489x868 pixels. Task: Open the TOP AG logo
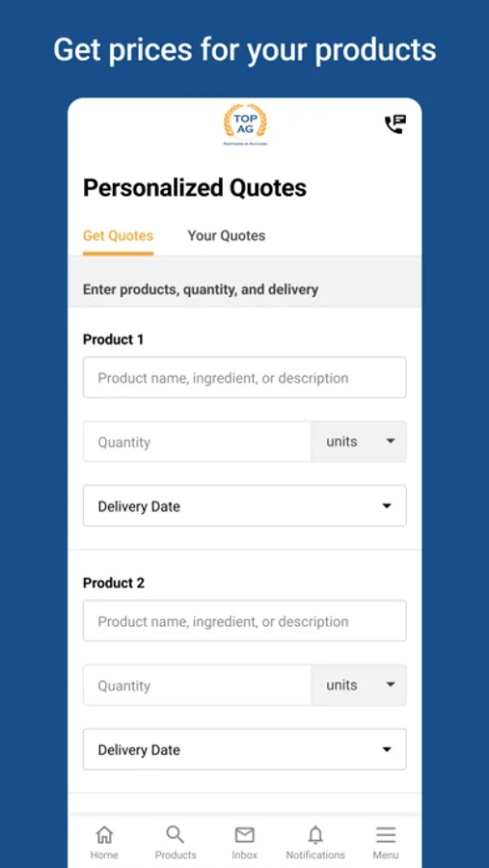(245, 124)
